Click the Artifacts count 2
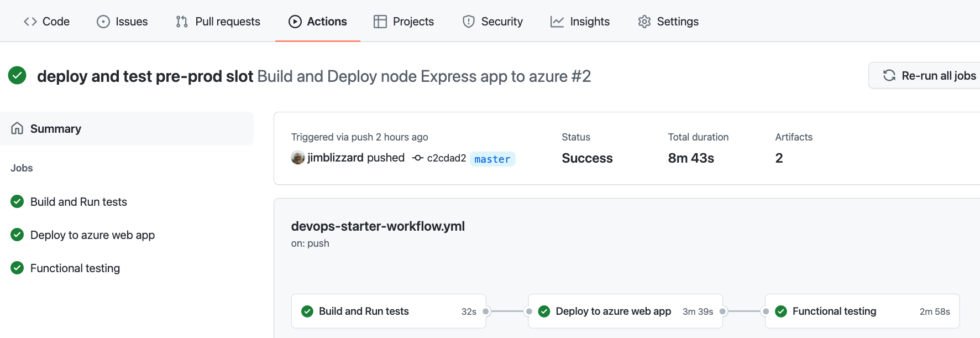The width and height of the screenshot is (980, 338). 779,158
